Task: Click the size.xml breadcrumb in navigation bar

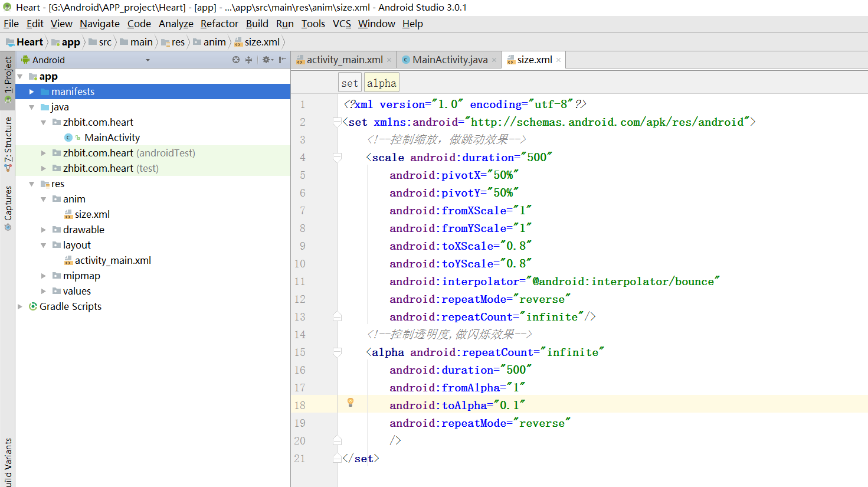Action: (x=257, y=42)
